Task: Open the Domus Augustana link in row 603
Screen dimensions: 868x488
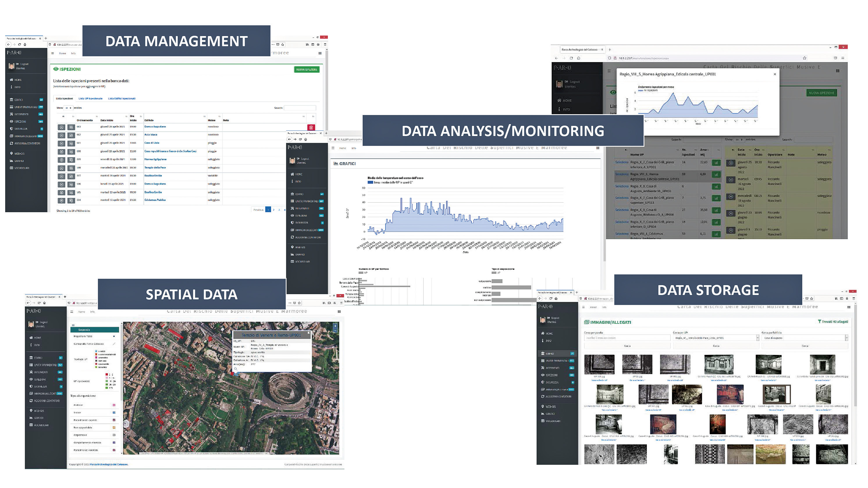Action: [x=155, y=127]
